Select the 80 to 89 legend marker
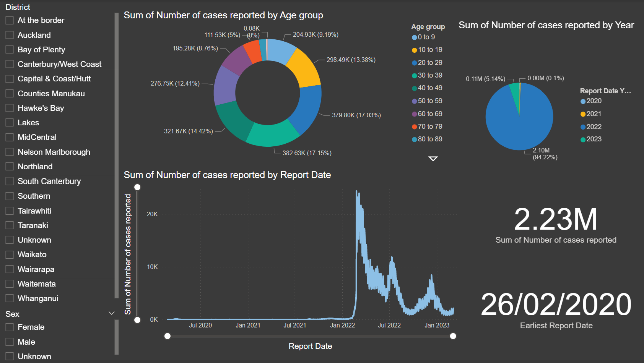Screen dimensions: 644x363 click(414, 139)
